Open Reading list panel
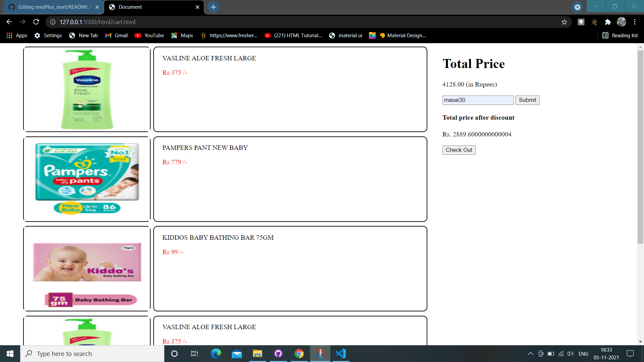644x362 pixels. [x=620, y=36]
